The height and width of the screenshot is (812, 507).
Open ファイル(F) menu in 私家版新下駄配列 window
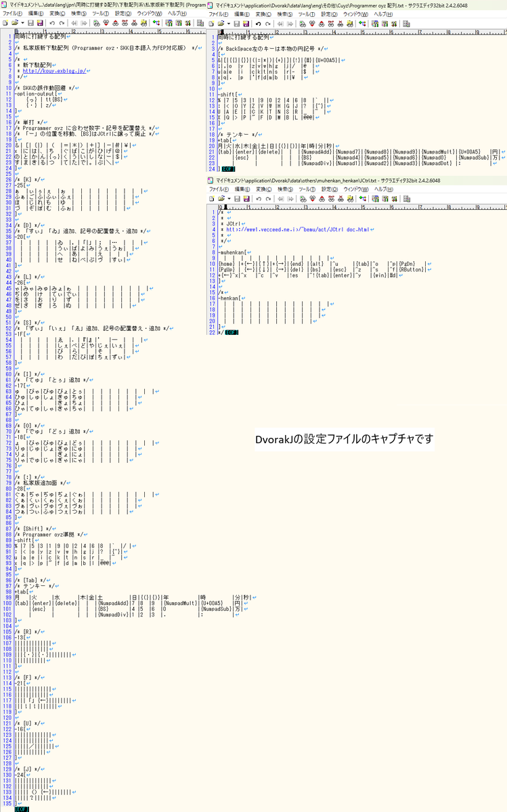click(x=12, y=13)
